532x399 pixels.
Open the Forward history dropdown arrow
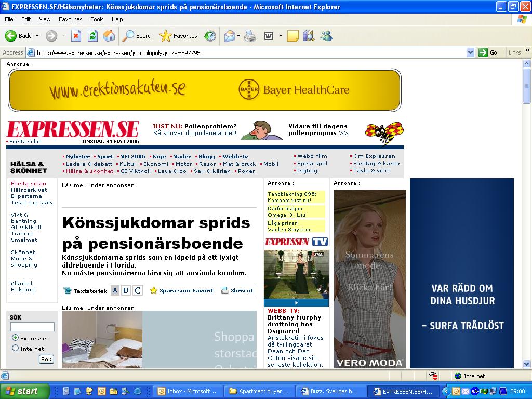tap(63, 36)
